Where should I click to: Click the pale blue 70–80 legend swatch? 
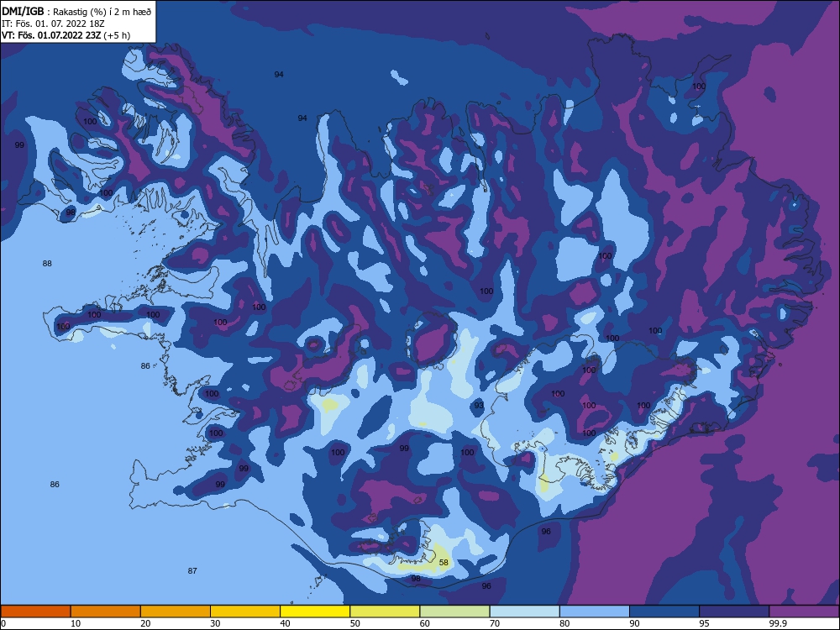pos(525,612)
